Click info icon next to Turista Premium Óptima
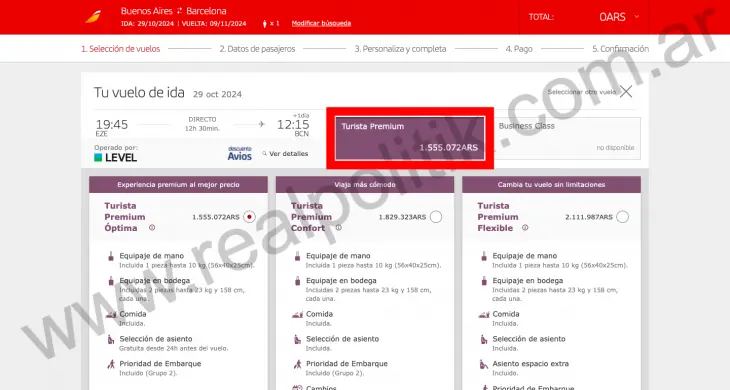 point(152,228)
